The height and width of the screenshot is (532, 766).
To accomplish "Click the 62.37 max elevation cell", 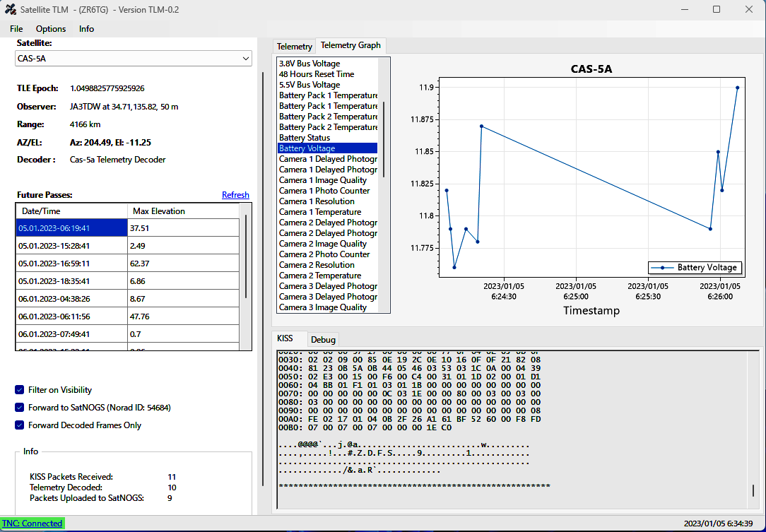I will tap(183, 264).
